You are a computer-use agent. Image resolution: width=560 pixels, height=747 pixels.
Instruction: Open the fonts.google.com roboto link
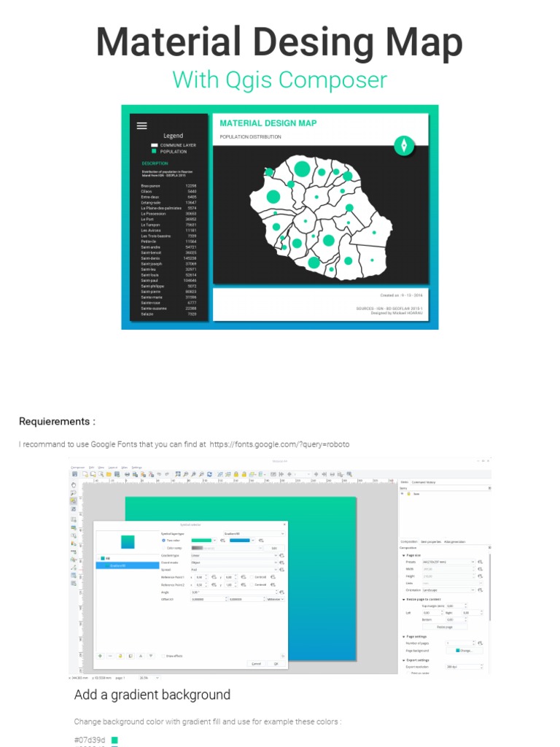279,444
